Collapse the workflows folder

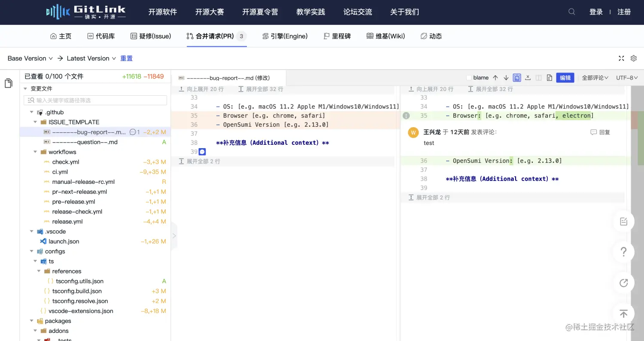click(x=35, y=152)
